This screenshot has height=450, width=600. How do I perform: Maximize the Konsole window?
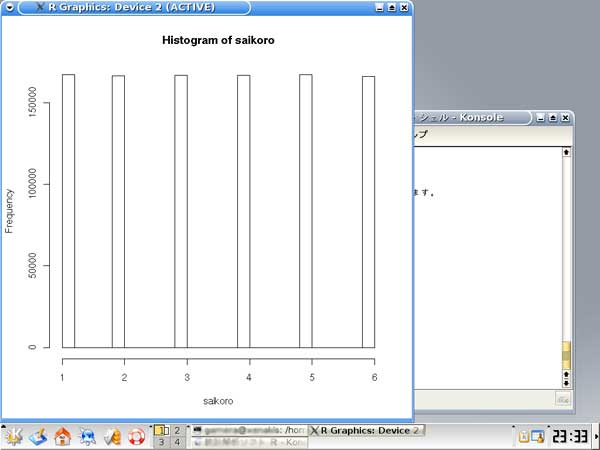553,117
